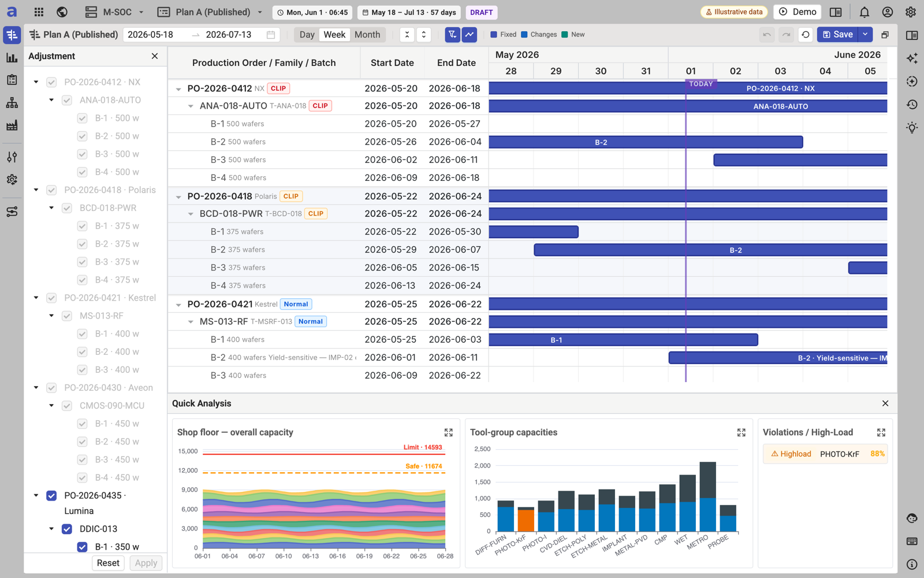
Task: Collapse PO-2026-0412 row in Gantt table
Action: pyautogui.click(x=178, y=89)
